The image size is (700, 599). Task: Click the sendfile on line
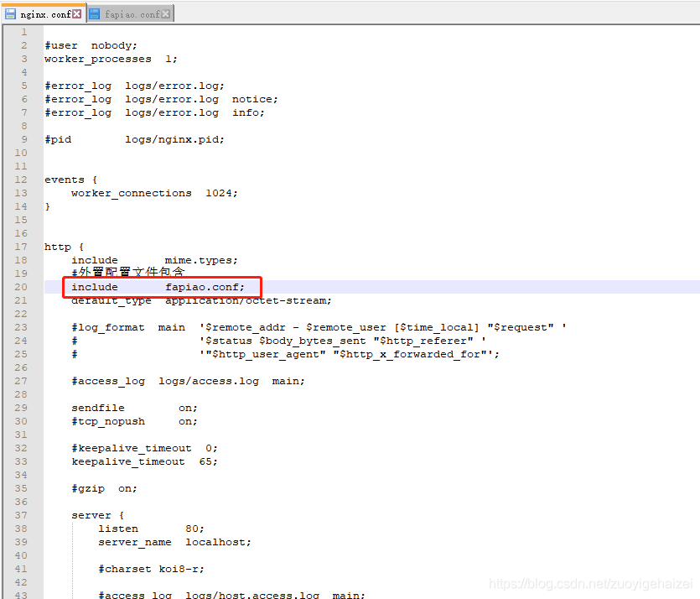pyautogui.click(x=134, y=408)
